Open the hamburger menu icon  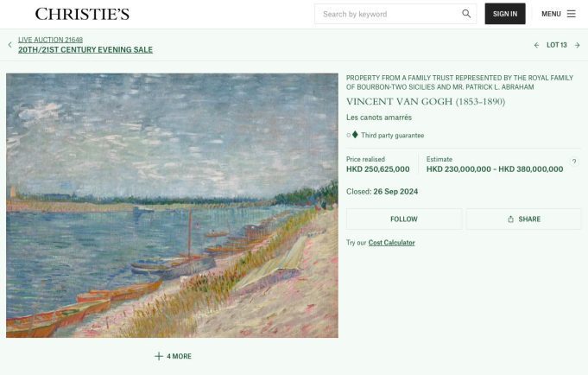[x=571, y=14]
